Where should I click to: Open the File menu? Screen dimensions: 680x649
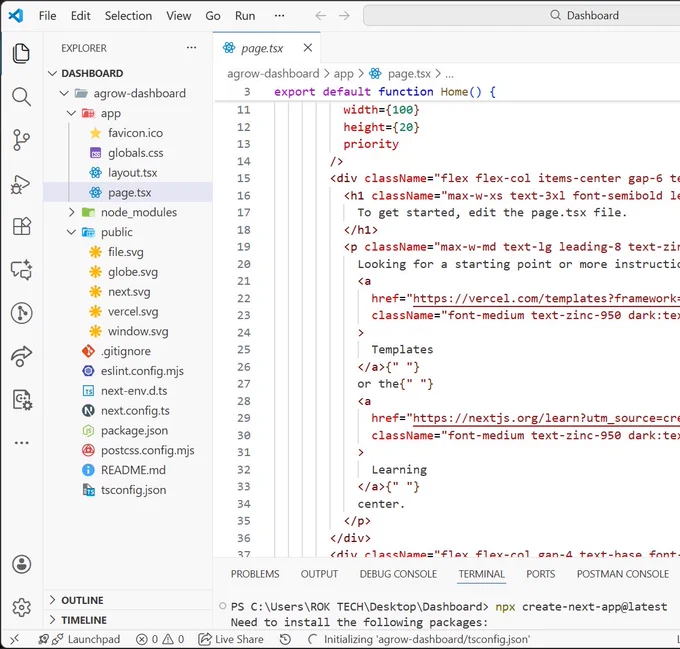click(47, 16)
